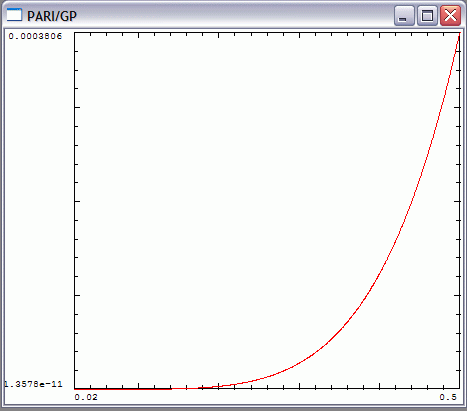
Task: Click the PARI/GP title text
Action: click(x=52, y=16)
